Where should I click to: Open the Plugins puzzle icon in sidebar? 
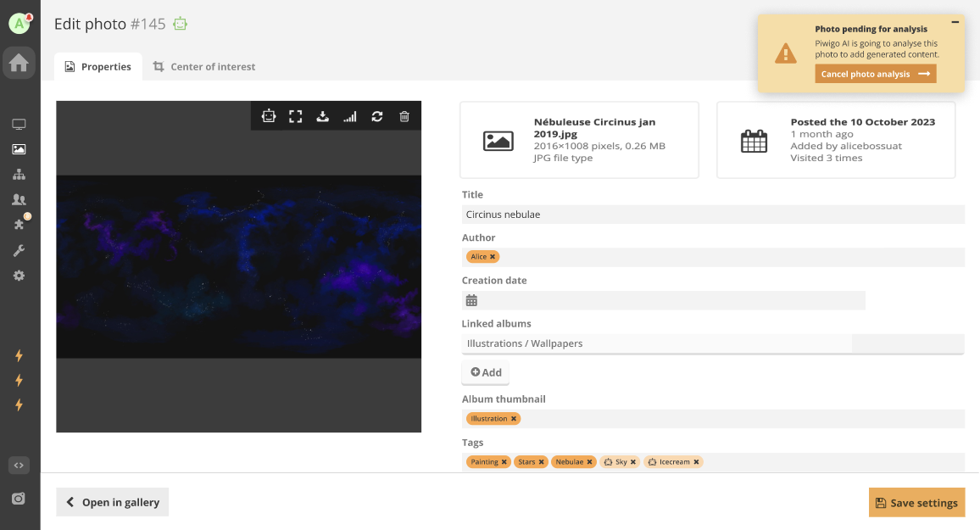tap(19, 225)
